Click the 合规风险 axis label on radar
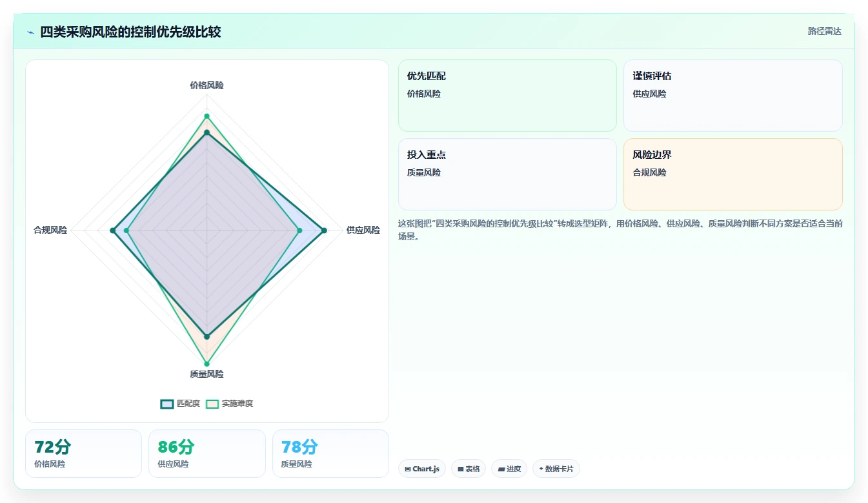Screen dimensions: 868x503 click(50, 230)
